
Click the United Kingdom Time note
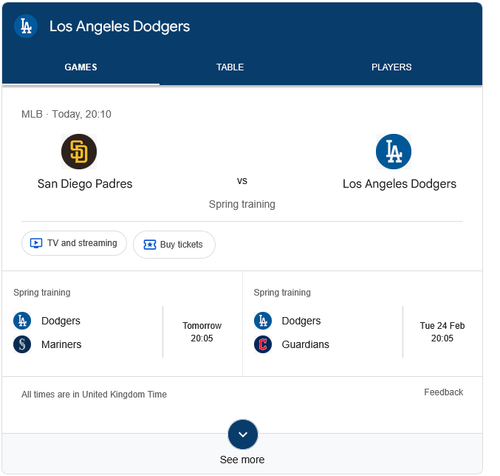[x=94, y=394]
